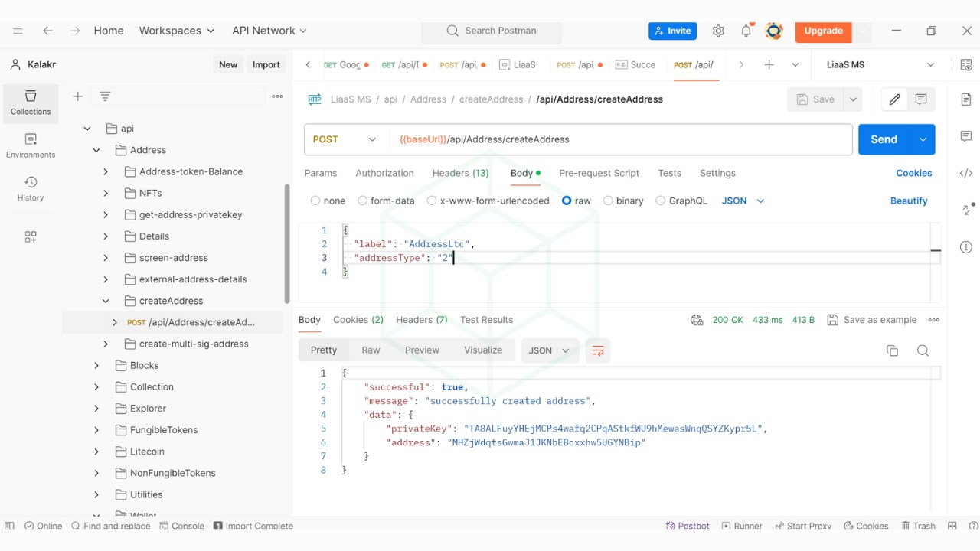Click Save as example
Viewport: 980px width, 551px height.
point(871,320)
